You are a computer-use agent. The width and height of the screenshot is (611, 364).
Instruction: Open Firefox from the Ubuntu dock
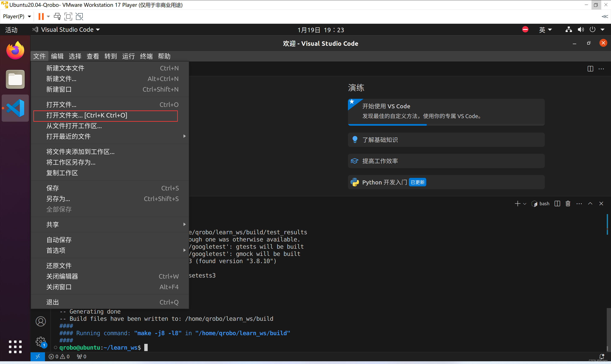point(15,50)
